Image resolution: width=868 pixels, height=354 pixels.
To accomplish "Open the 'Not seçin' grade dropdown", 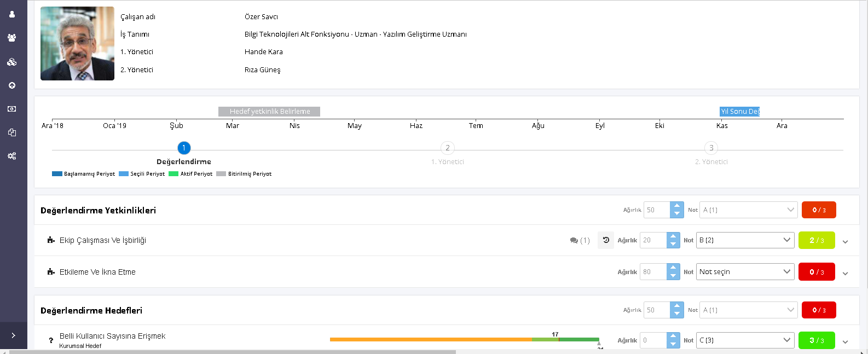I will point(745,272).
